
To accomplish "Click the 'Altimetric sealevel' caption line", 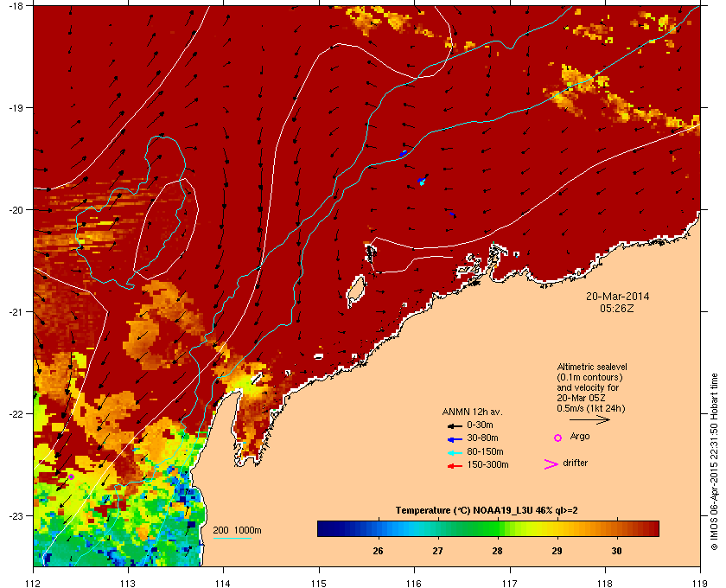I will click(592, 367).
